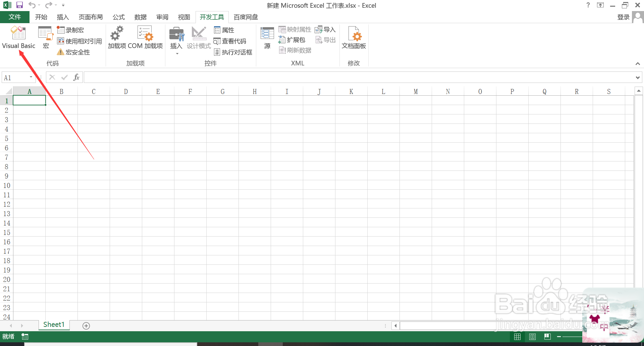Viewport: 644px width, 346px height.
Task: Select row 10 header
Action: click(x=7, y=186)
